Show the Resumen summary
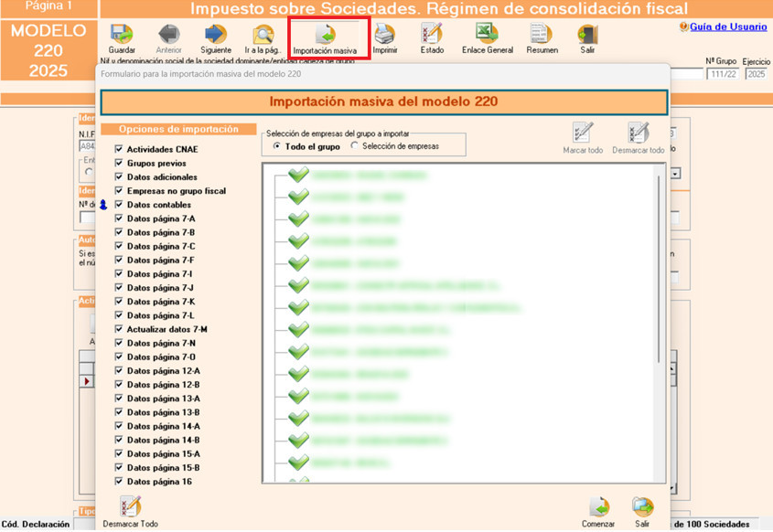The height and width of the screenshot is (532, 773). 542,34
